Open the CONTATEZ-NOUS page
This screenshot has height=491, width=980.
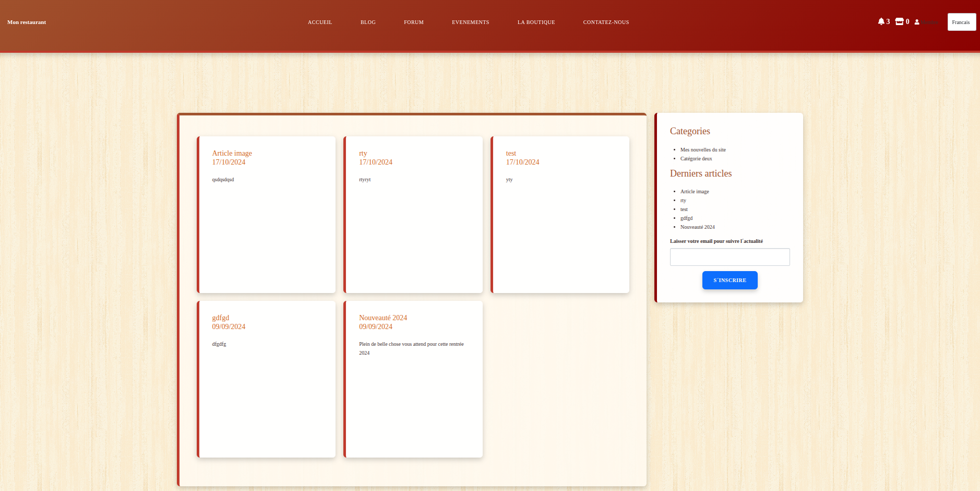(606, 22)
